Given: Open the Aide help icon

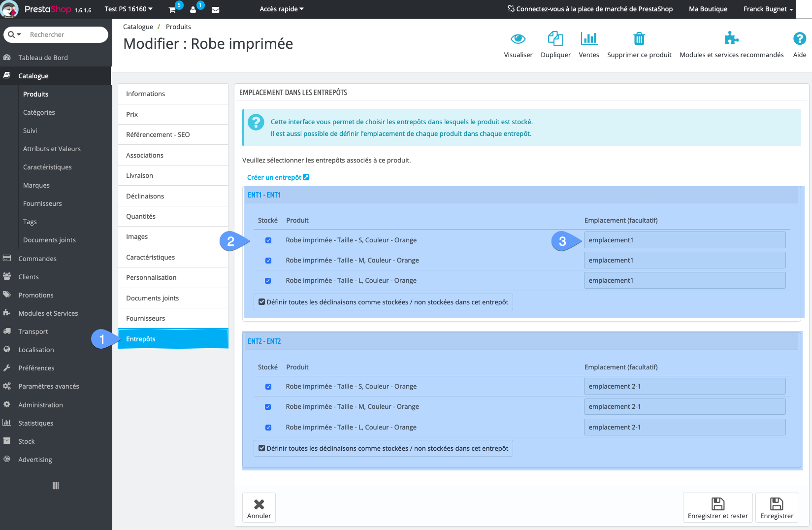Looking at the screenshot, I should [799, 39].
